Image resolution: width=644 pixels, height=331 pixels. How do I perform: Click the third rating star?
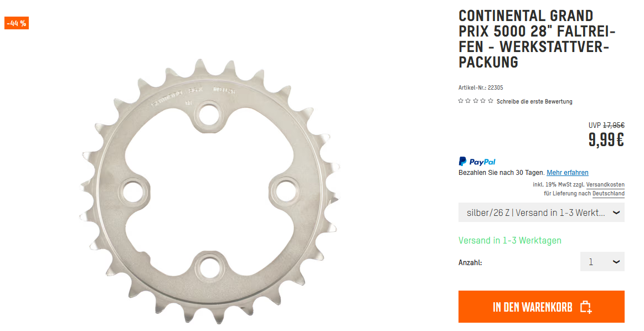click(476, 101)
